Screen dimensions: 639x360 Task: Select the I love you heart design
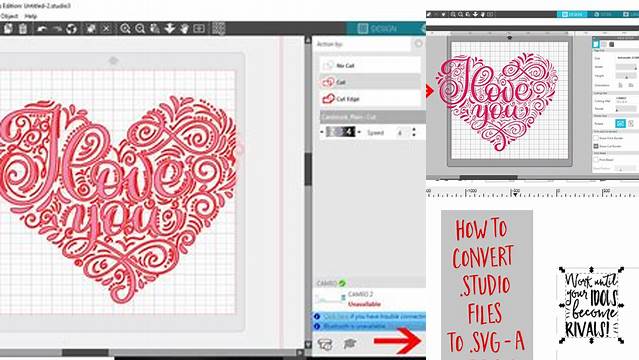118,200
